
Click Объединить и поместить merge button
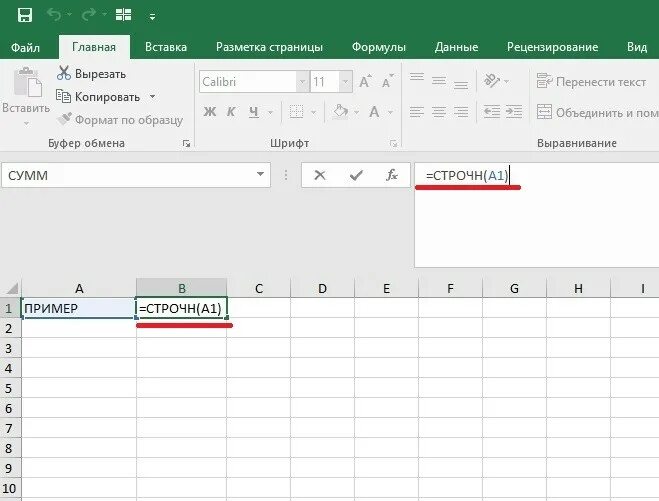point(597,113)
